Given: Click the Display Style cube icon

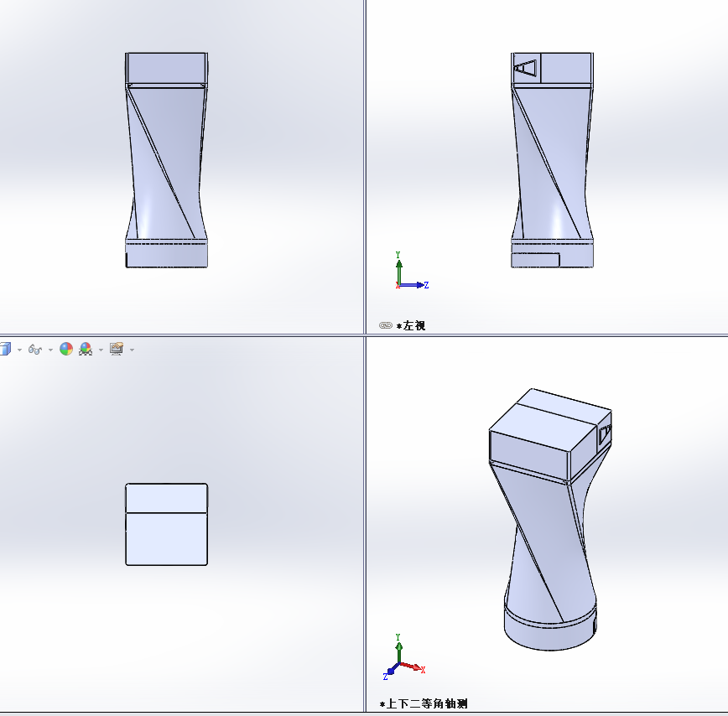Looking at the screenshot, I should [x=5, y=349].
